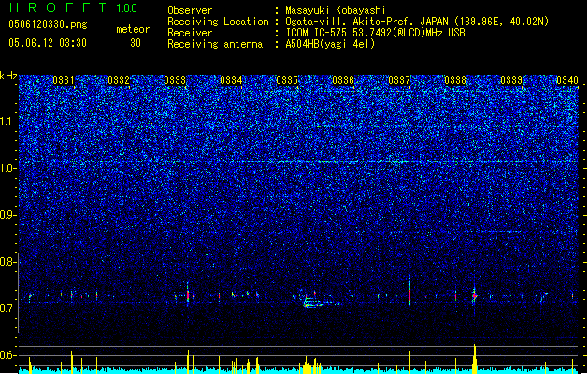Click the 0.6 kHz axis label
Viewport: 588px width, 374px height.
[8, 355]
